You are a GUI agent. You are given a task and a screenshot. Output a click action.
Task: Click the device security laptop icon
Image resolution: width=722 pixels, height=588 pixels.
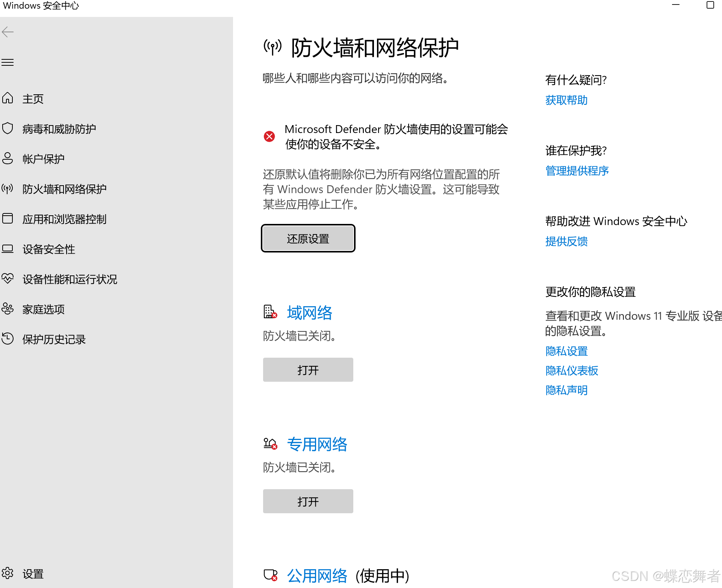pos(8,249)
